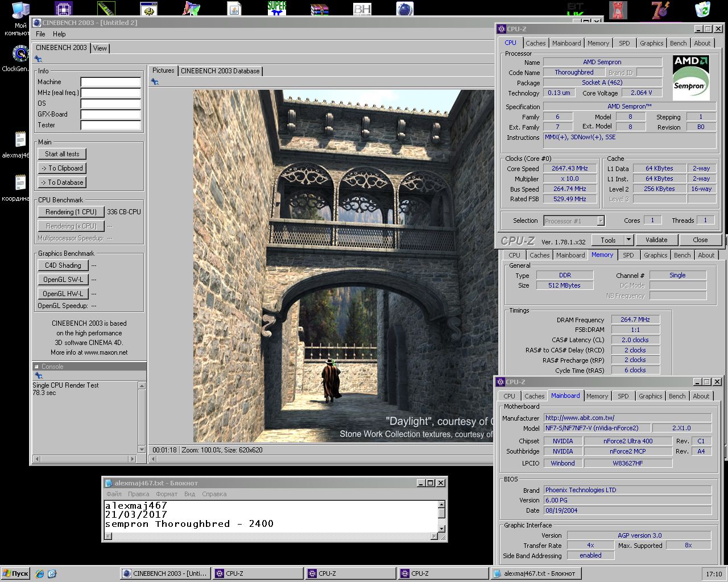Click the green RAM stick desktop icon
Screen dimensions: 728x582
[x=106, y=9]
